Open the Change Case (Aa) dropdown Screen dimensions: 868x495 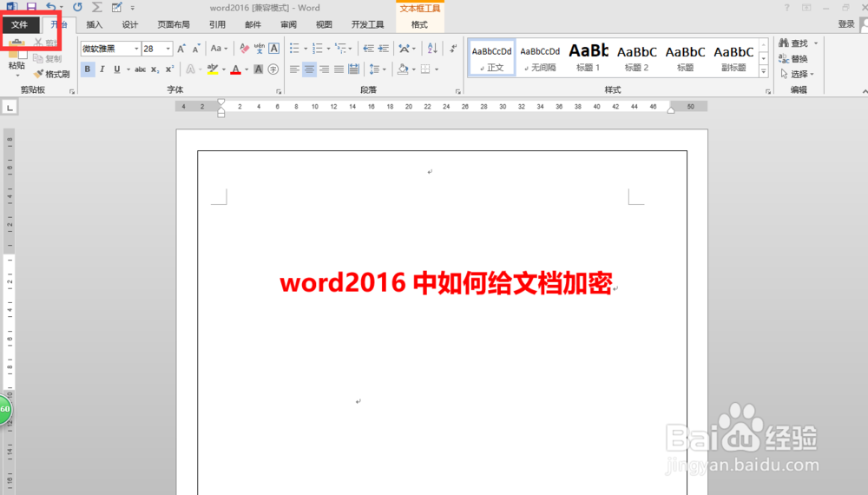pos(220,49)
